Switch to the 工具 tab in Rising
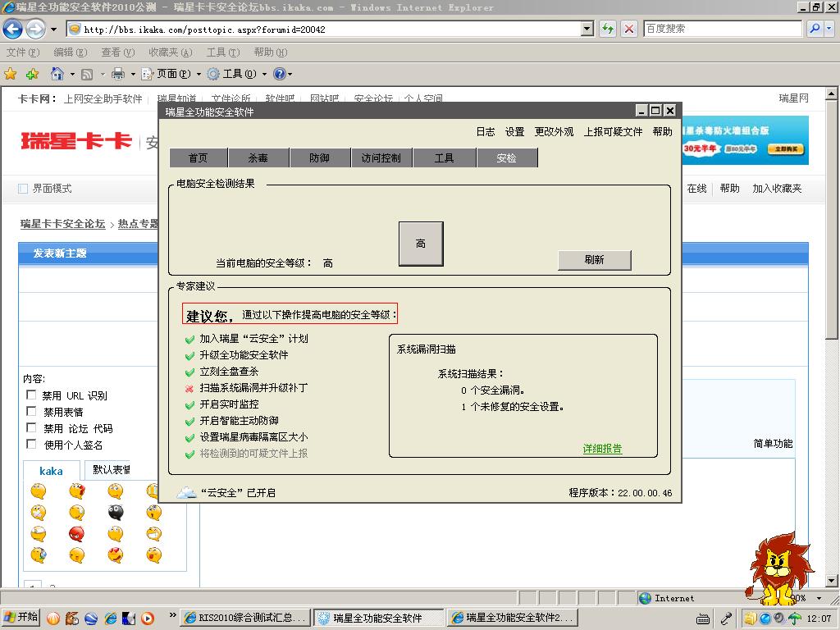This screenshot has height=630, width=840. click(444, 158)
